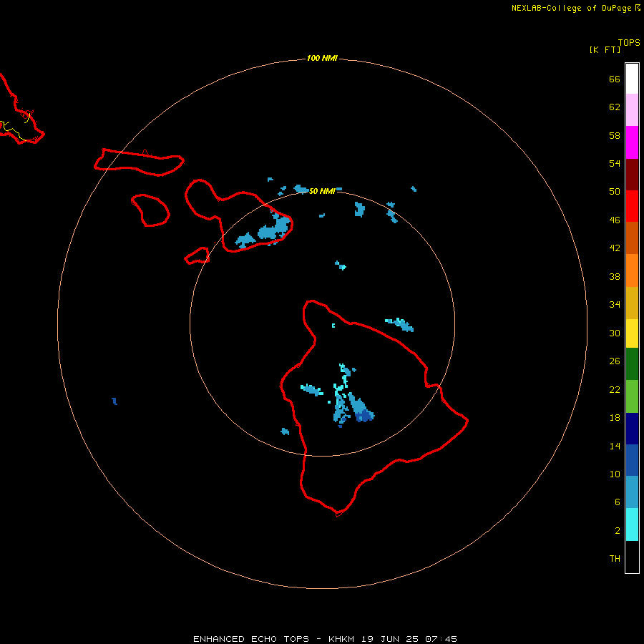Click the '54' legend value label
This screenshot has height=644, width=644.
tap(615, 163)
